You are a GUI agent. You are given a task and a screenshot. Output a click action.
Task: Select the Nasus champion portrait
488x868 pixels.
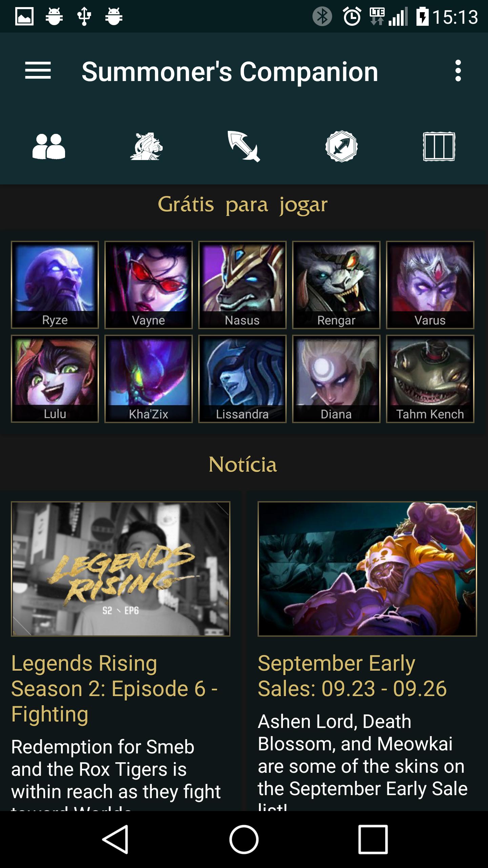point(242,285)
